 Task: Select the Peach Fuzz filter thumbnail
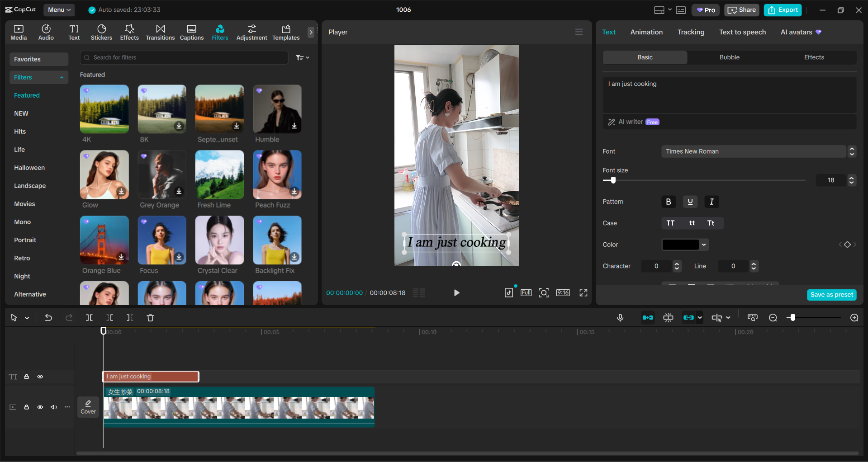point(277,174)
